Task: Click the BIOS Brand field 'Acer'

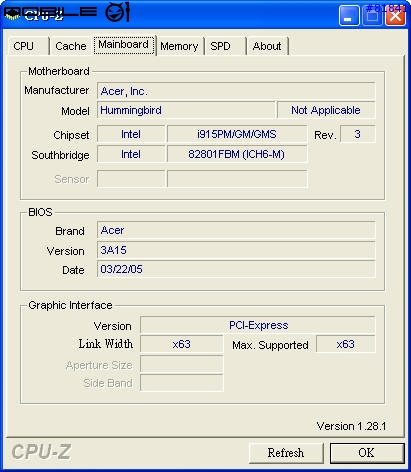Action: click(236, 230)
